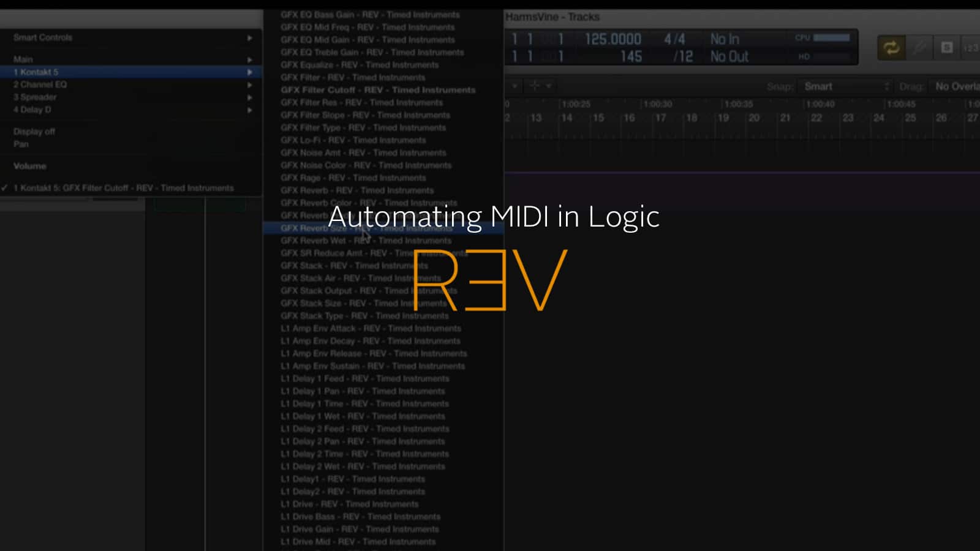980x551 pixels.
Task: Expand the 3 Spreader submenu arrow
Action: click(x=249, y=97)
